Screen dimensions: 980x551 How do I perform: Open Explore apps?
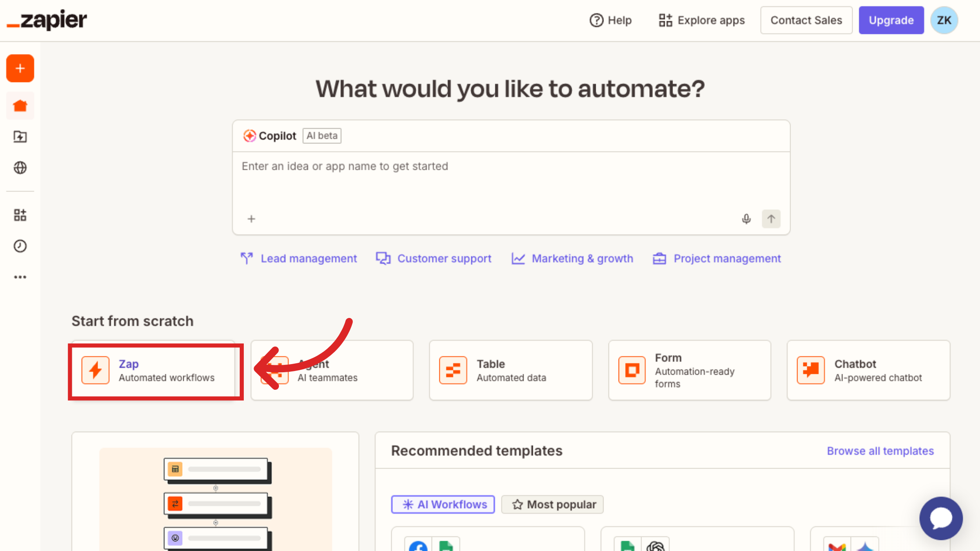coord(701,20)
